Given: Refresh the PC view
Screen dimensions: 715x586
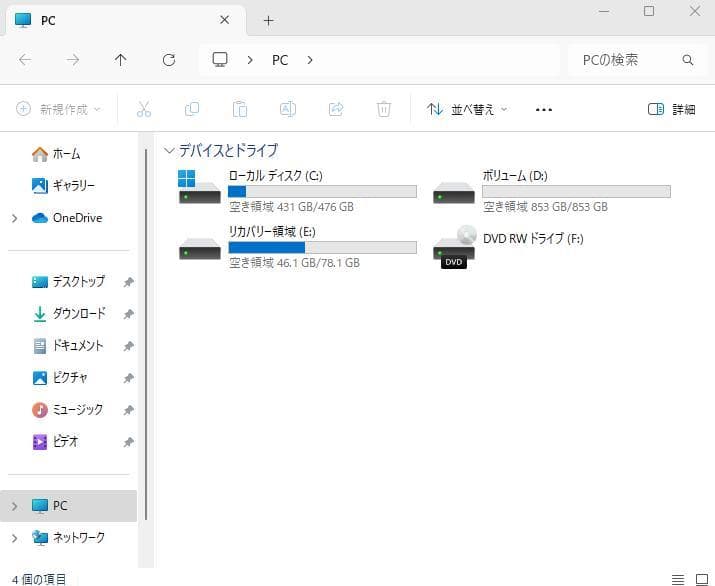Looking at the screenshot, I should click(169, 60).
